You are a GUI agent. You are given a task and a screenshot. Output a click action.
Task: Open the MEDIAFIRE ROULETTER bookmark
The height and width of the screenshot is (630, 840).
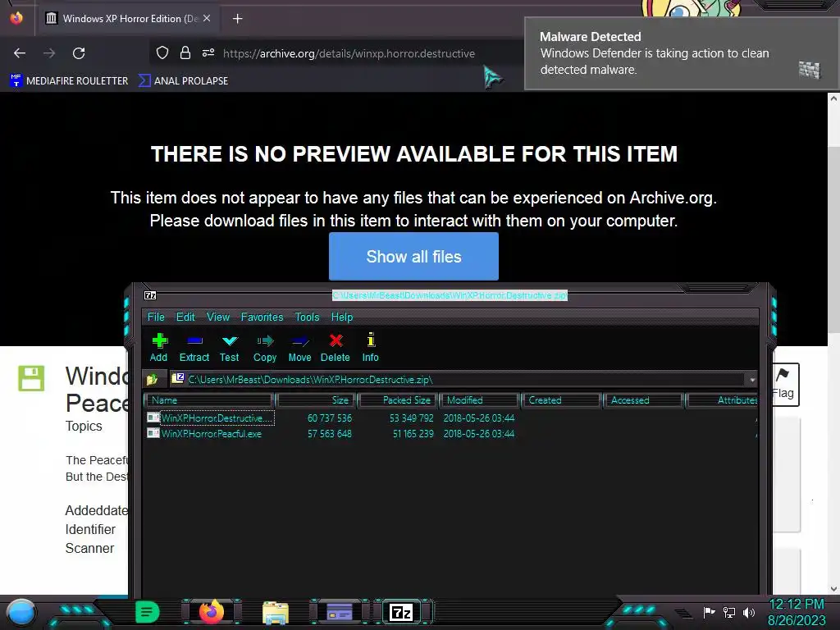point(69,81)
